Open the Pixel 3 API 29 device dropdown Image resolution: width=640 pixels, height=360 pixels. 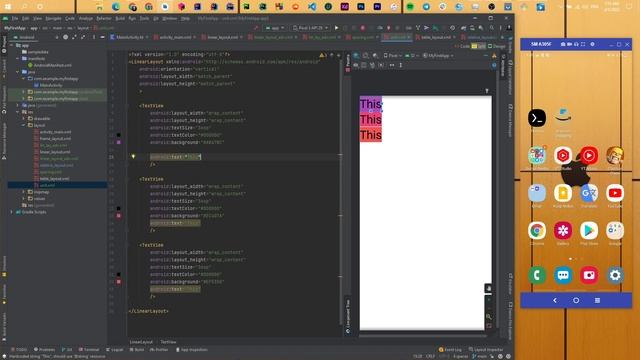click(x=310, y=28)
